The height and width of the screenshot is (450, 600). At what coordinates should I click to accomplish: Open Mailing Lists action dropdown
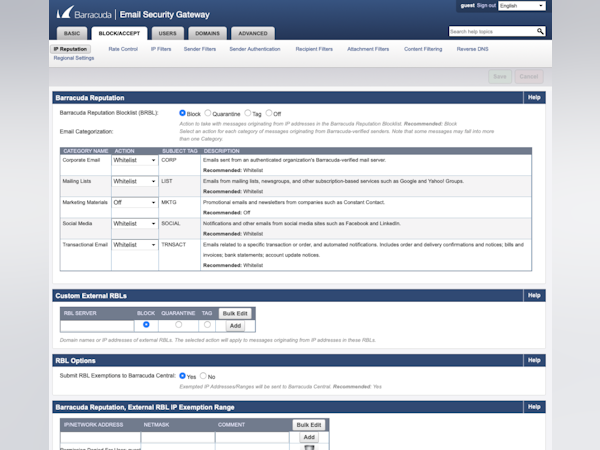point(134,181)
